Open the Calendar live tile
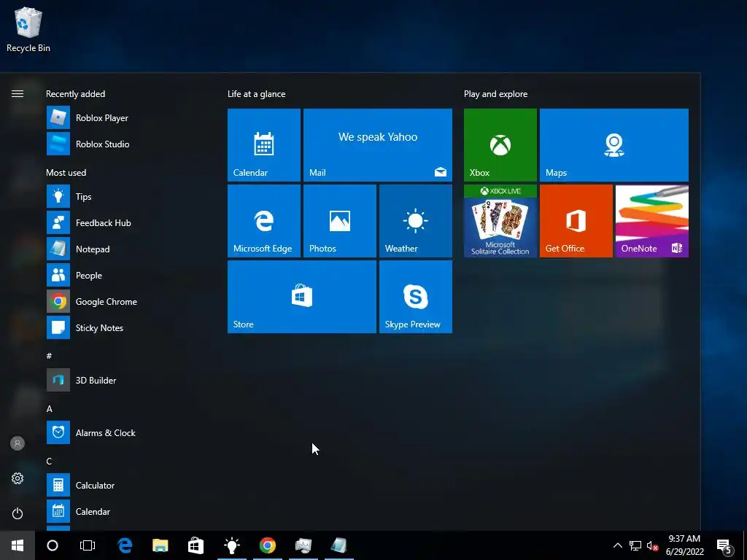 [264, 145]
